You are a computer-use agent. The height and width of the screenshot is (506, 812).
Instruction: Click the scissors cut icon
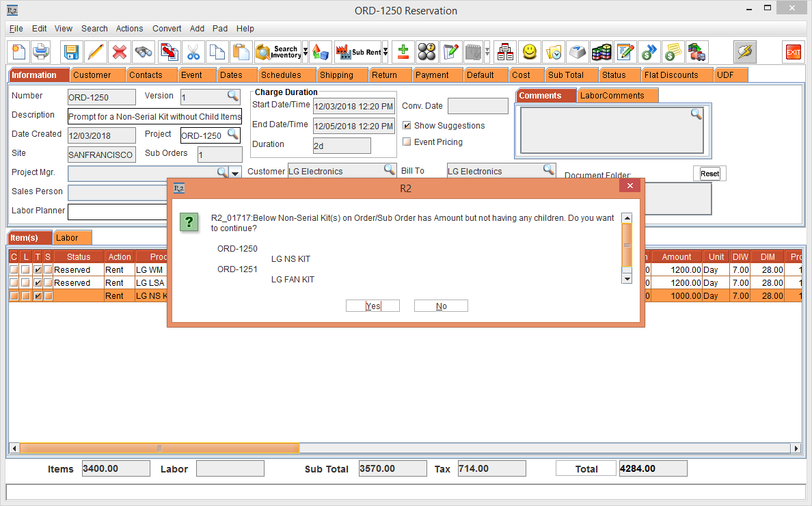(x=193, y=52)
